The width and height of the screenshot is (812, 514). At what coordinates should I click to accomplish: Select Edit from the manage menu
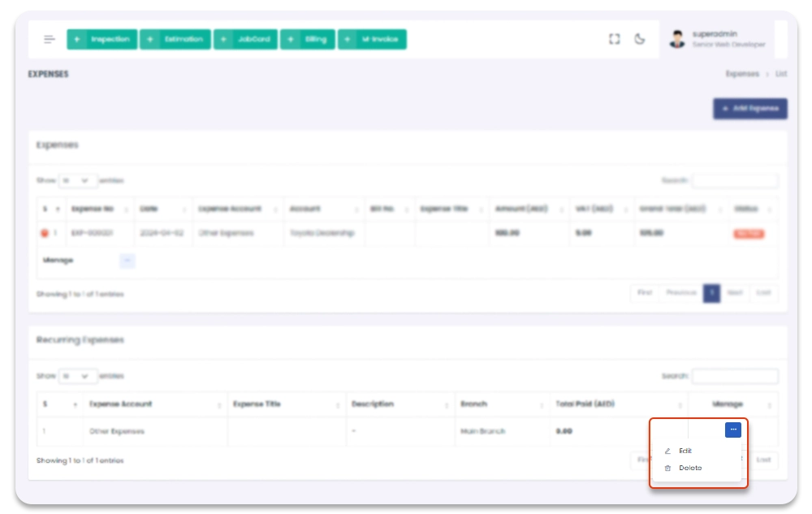point(685,451)
